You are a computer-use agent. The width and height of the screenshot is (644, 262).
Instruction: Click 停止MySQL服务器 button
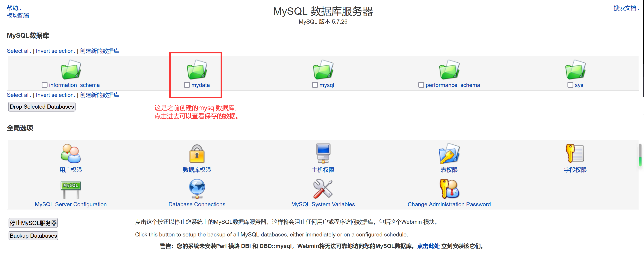click(33, 223)
